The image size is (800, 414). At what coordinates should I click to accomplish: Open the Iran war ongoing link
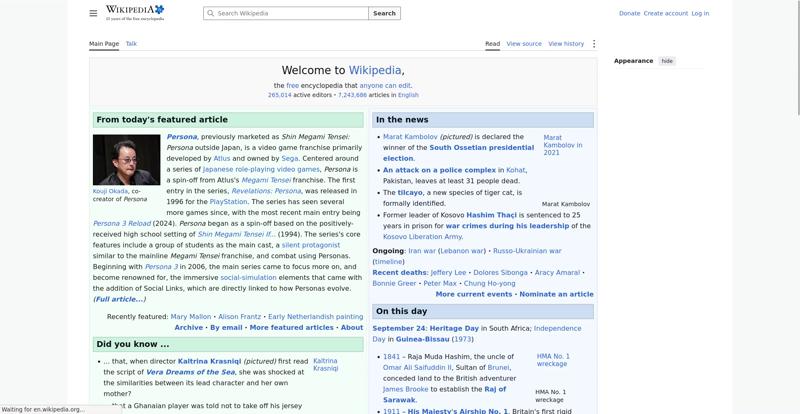[422, 251]
